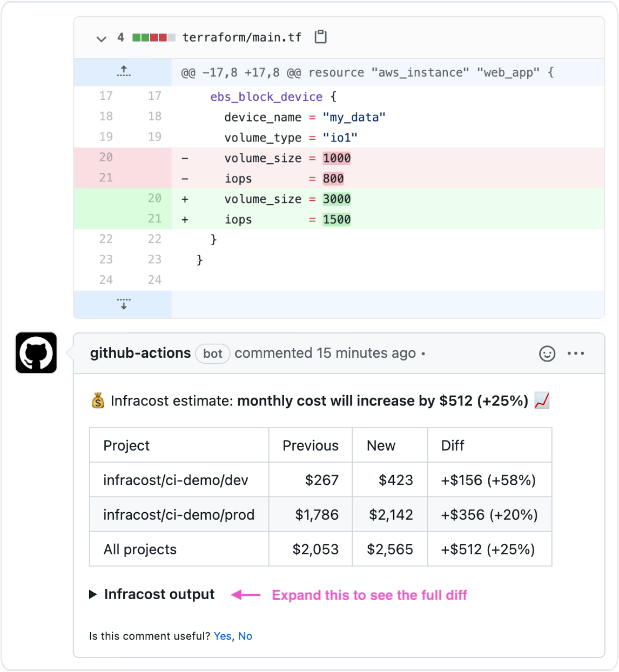Expand hidden lines above line 17

[123, 72]
